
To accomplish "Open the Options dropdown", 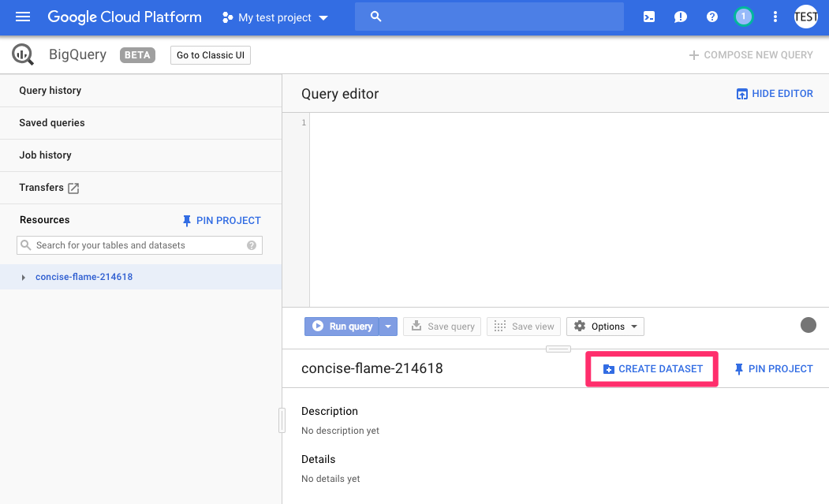I will coord(605,327).
